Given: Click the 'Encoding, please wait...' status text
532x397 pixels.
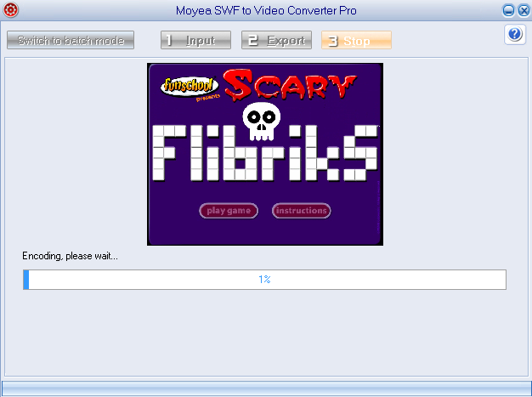Looking at the screenshot, I should point(71,256).
